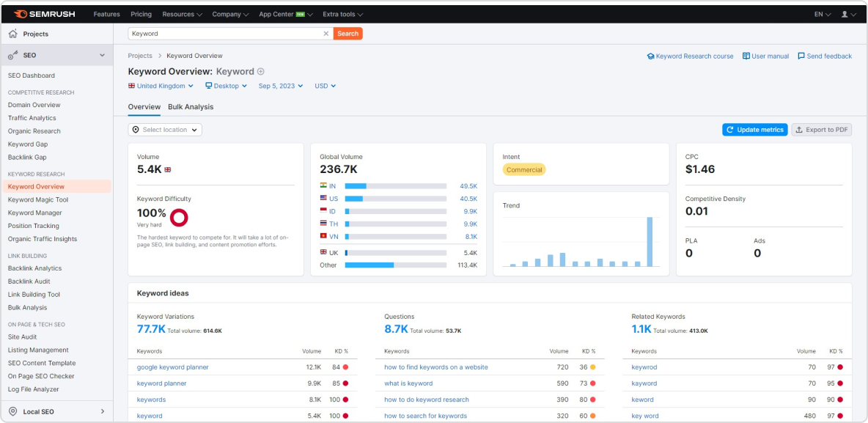This screenshot has width=868, height=423.
Task: Open Keyword Gap in sidebar
Action: (28, 144)
